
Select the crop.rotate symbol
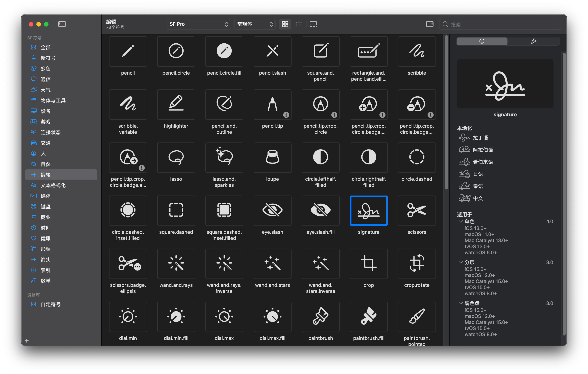point(417,264)
